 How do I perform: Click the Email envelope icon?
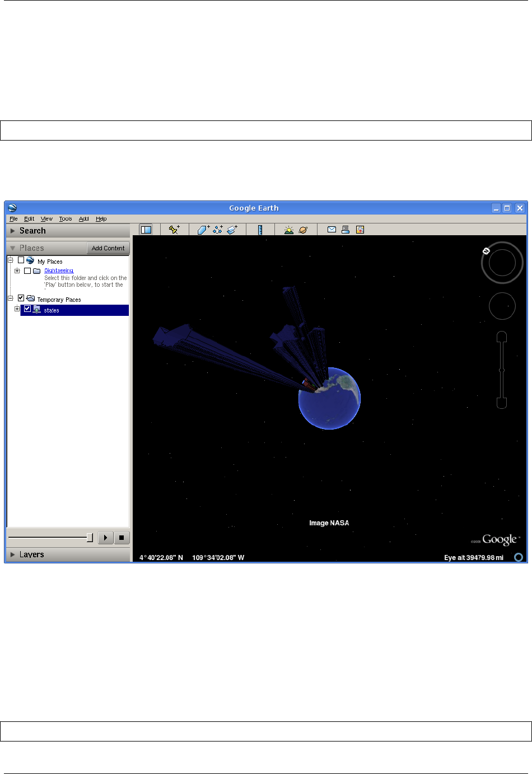pyautogui.click(x=332, y=230)
